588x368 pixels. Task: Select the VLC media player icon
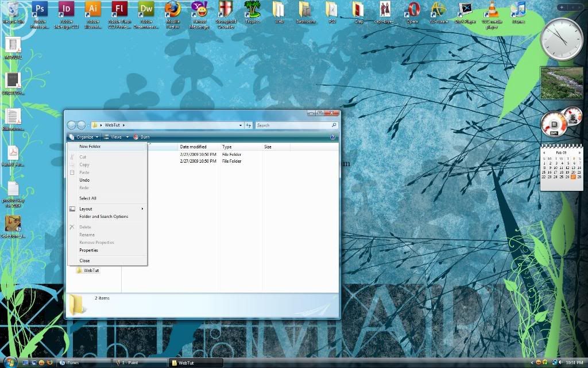(492, 9)
